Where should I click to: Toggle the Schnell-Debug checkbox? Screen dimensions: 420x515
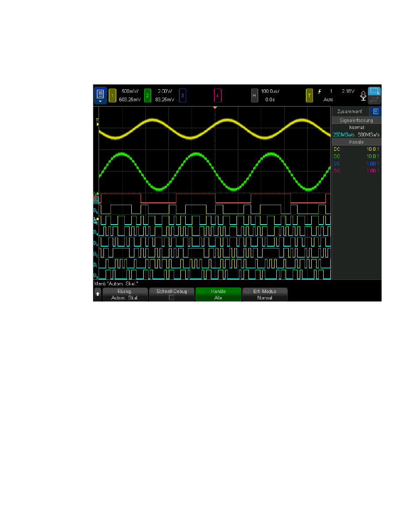[x=172, y=298]
